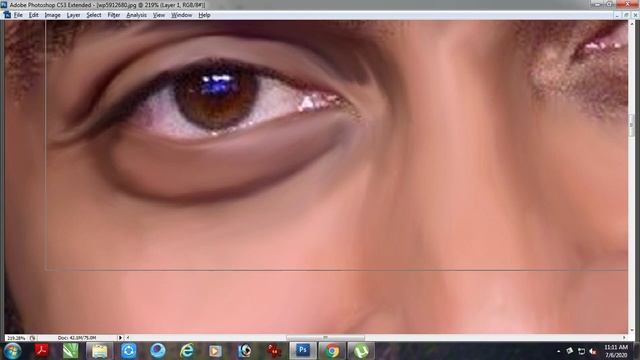The width and height of the screenshot is (640, 360).
Task: Click the Photoshop app icon in title bar
Action: point(4,4)
